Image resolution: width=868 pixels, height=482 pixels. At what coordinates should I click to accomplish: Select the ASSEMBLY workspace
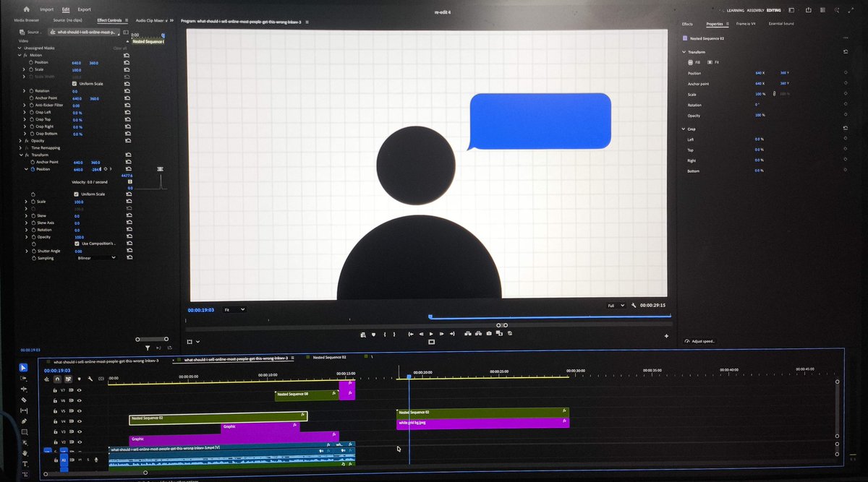point(756,10)
